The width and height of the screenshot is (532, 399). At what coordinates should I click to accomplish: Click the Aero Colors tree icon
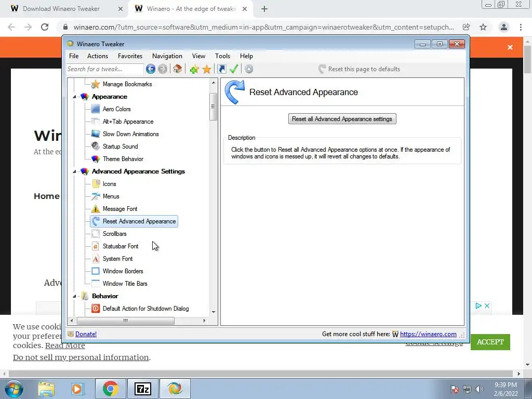pyautogui.click(x=96, y=109)
